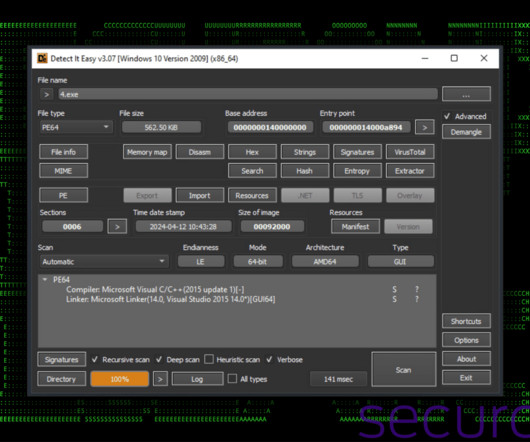This screenshot has width=530, height=442.
Task: Open the About dialog
Action: coord(466,359)
